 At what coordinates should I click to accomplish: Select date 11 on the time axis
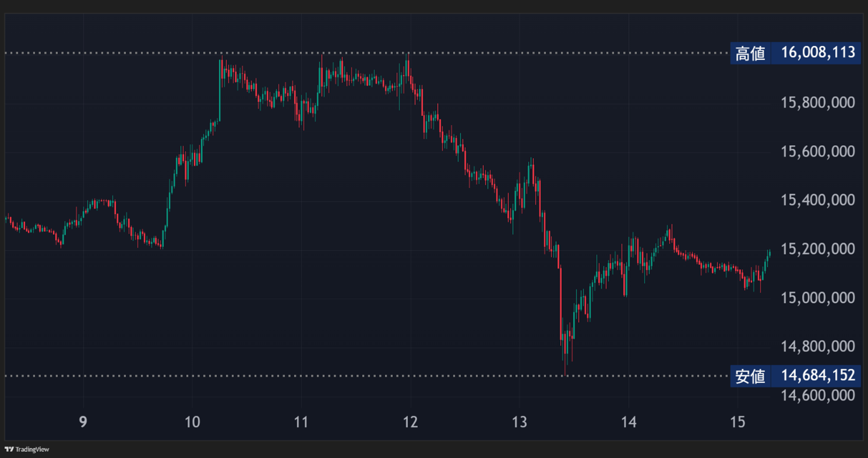pos(301,422)
